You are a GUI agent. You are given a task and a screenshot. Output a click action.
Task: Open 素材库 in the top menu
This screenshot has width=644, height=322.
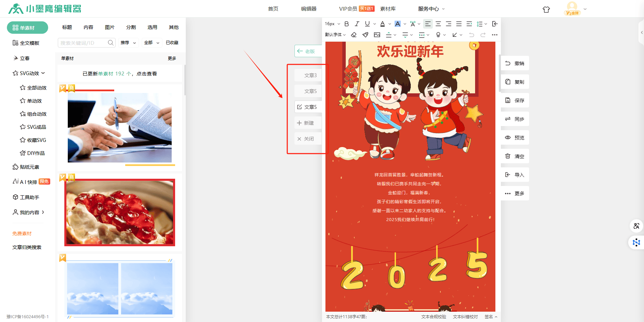pos(388,9)
